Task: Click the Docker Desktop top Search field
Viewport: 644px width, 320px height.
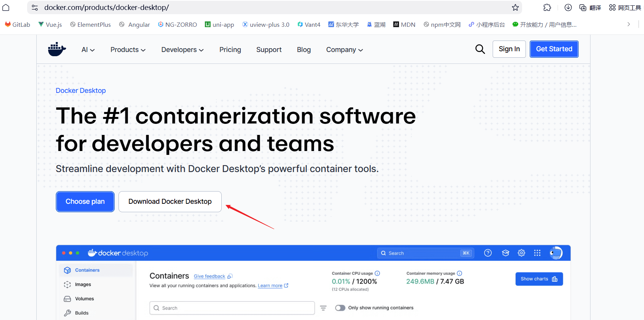Action: pyautogui.click(x=426, y=253)
